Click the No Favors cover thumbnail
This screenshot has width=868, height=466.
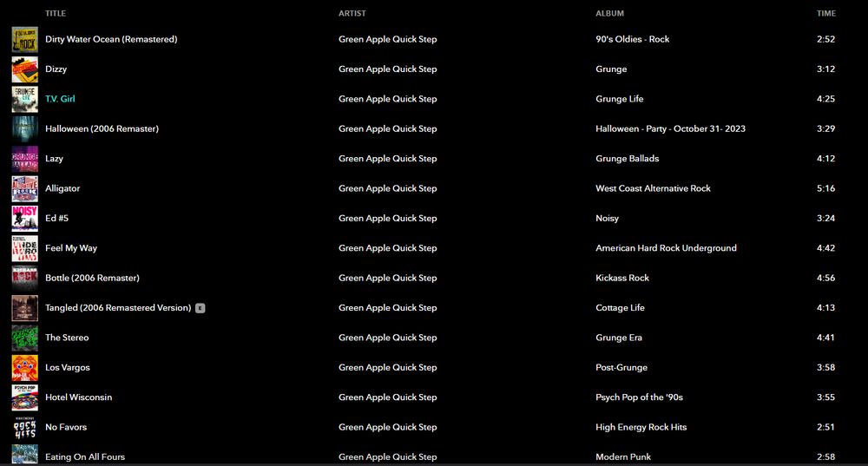point(25,428)
